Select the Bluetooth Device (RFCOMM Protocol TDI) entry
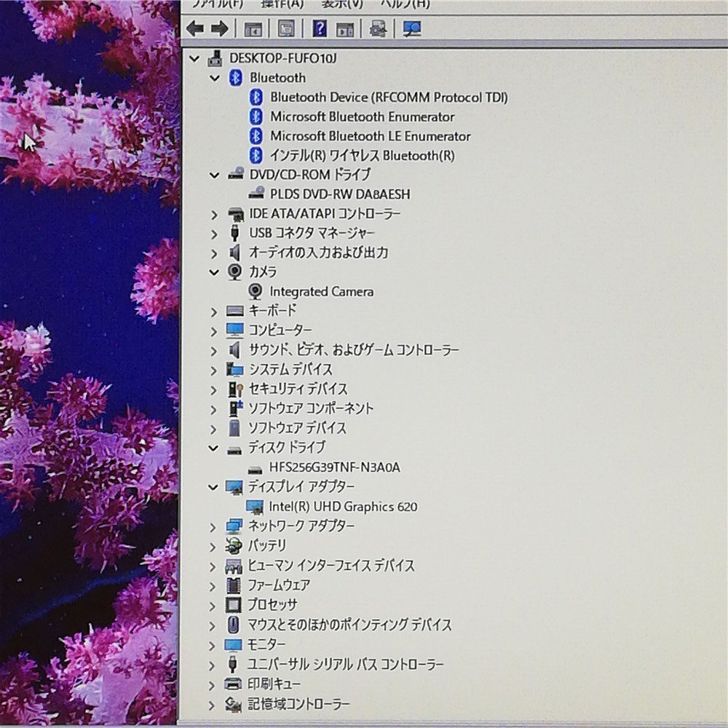Viewport: 728px width, 728px height. pyautogui.click(x=389, y=97)
